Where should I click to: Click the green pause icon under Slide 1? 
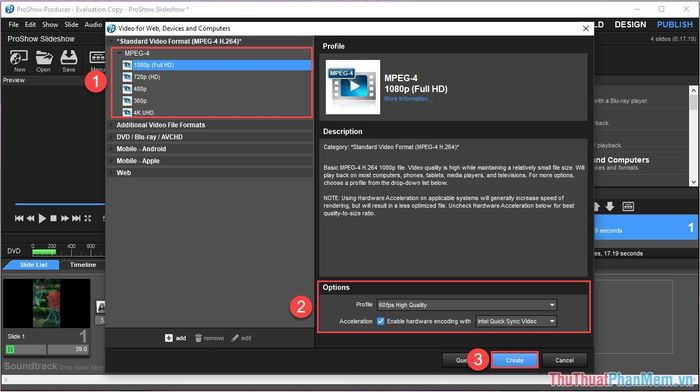(10, 349)
